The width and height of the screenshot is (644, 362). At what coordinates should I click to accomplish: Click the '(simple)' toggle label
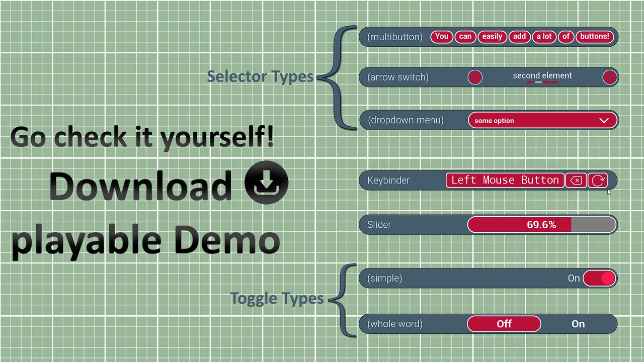[384, 278]
